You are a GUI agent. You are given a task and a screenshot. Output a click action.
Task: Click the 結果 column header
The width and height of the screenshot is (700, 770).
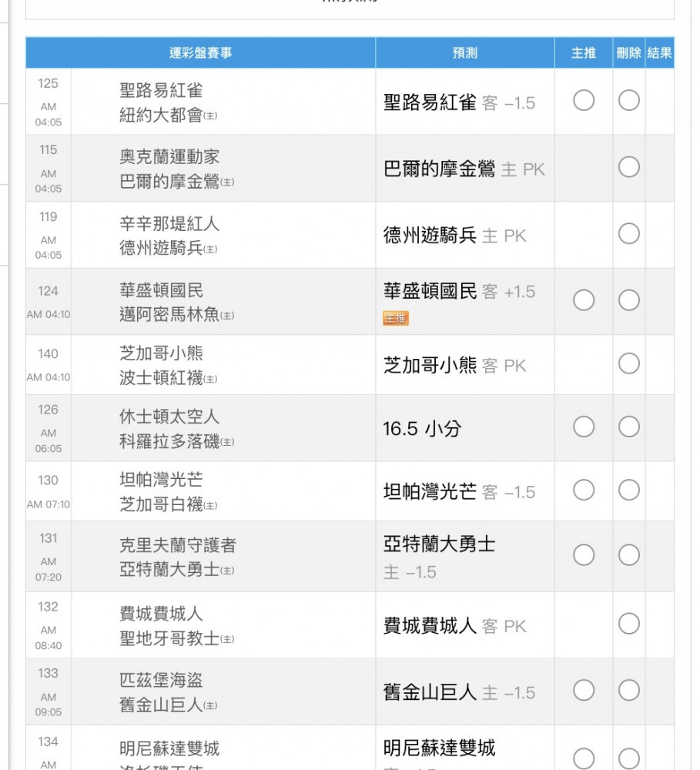tap(659, 53)
